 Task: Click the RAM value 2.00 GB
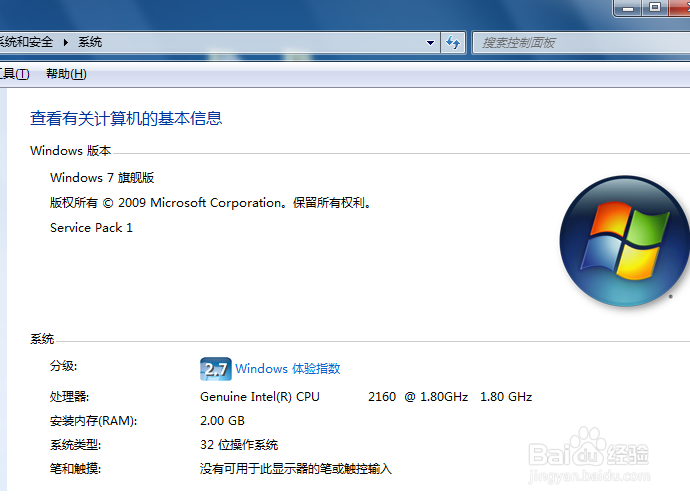pos(222,421)
